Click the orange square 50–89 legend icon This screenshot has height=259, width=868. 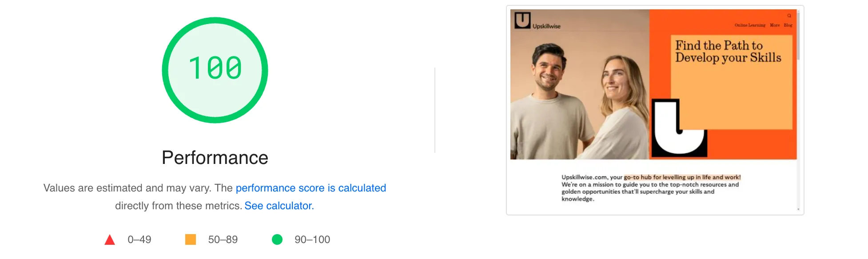(191, 239)
